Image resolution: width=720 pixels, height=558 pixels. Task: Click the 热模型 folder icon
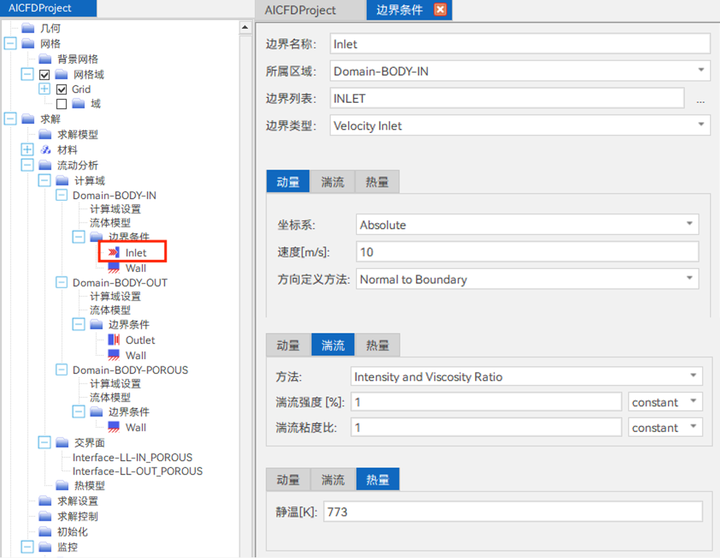[x=62, y=485]
